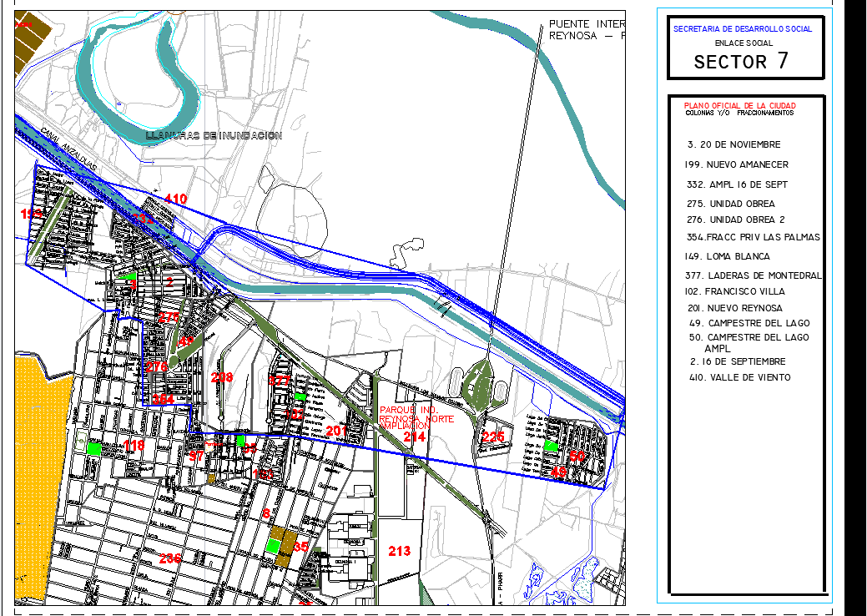
Task: Click SECRETARIA DE DESARROLLO SOCIAL header text
Action: (742, 29)
